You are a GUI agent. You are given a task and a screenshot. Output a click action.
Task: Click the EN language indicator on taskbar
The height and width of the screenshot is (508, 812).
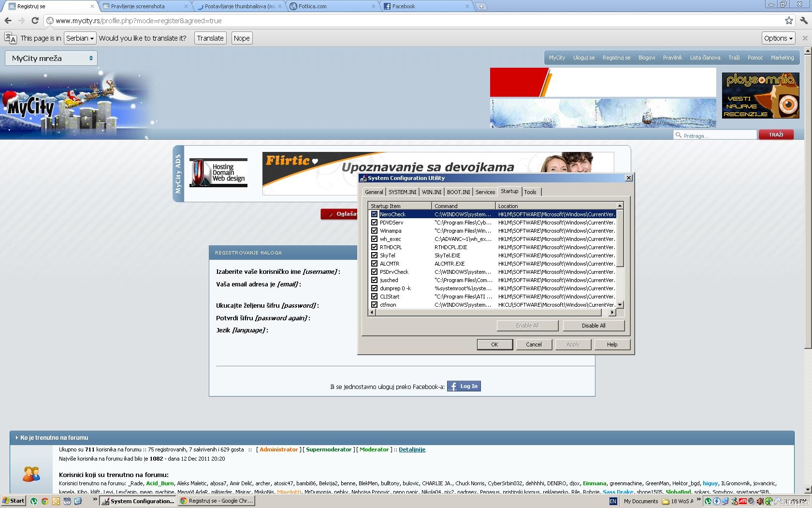tap(613, 501)
